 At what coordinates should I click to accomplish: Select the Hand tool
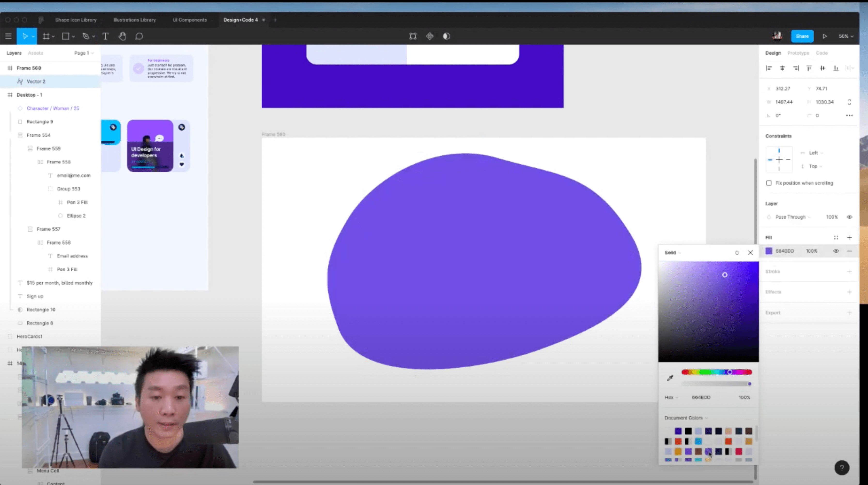[122, 36]
